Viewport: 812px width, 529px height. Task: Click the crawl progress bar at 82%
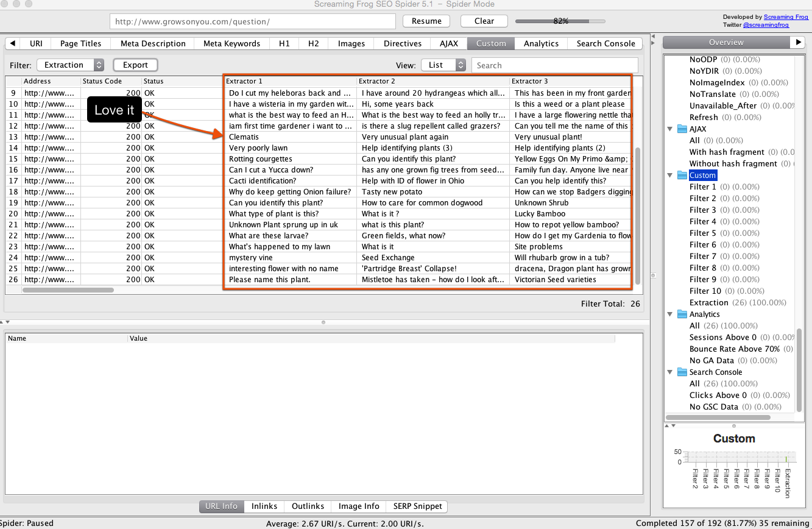click(560, 21)
